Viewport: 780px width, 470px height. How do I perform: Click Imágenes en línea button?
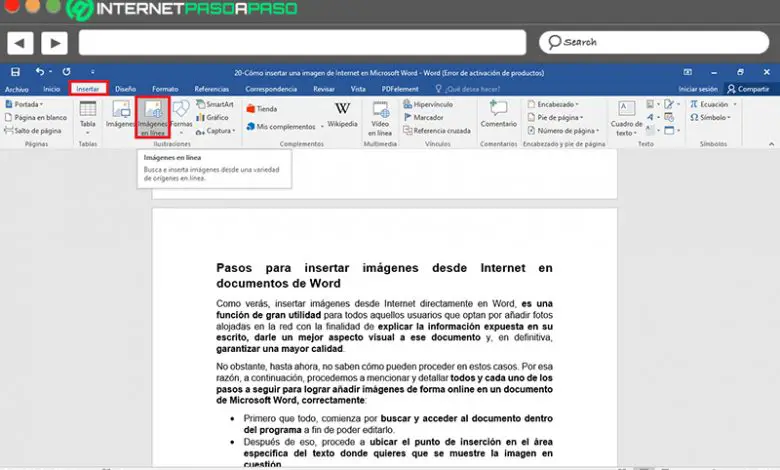coord(153,117)
